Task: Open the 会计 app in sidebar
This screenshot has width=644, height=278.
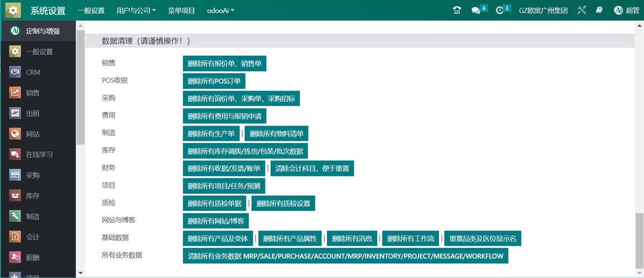Action: tap(33, 237)
